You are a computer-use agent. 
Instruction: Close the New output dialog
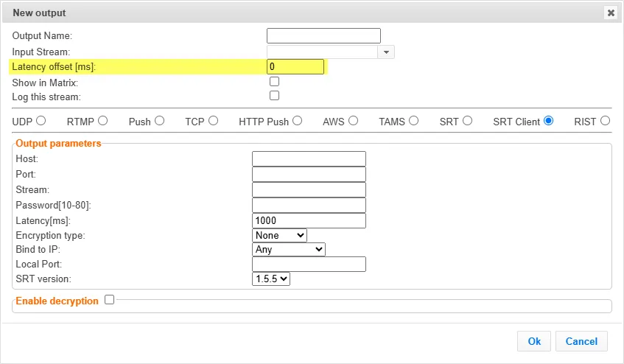[611, 13]
